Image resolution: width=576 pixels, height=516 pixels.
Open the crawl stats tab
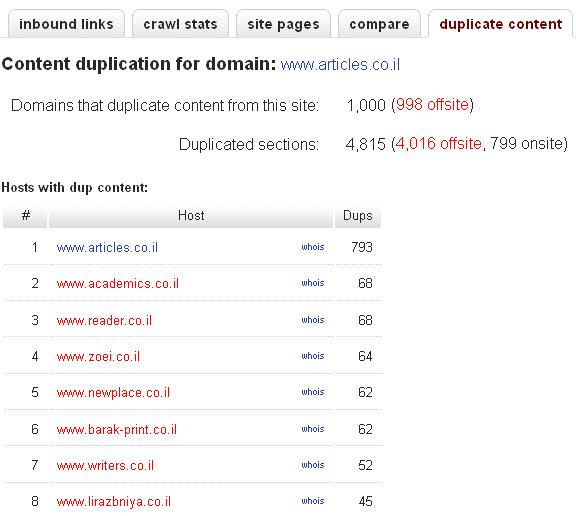[x=180, y=24]
